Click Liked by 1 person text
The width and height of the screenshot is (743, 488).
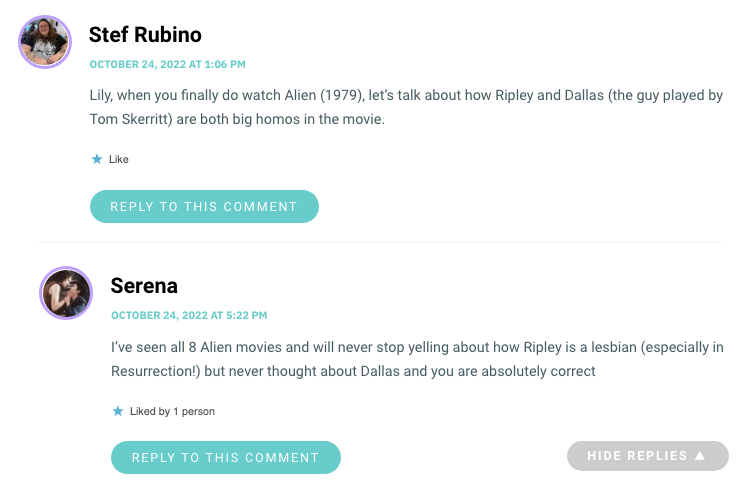(x=172, y=411)
